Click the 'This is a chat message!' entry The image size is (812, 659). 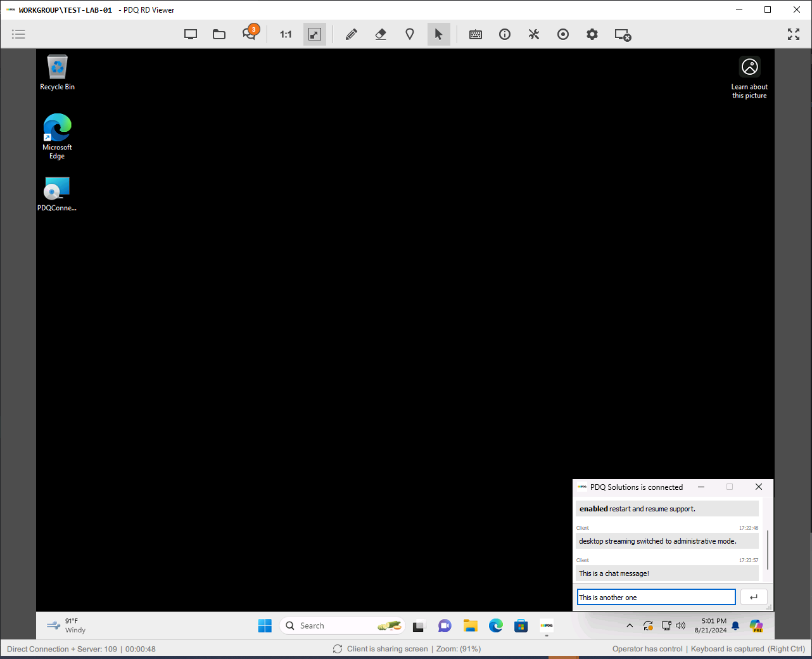[668, 573]
